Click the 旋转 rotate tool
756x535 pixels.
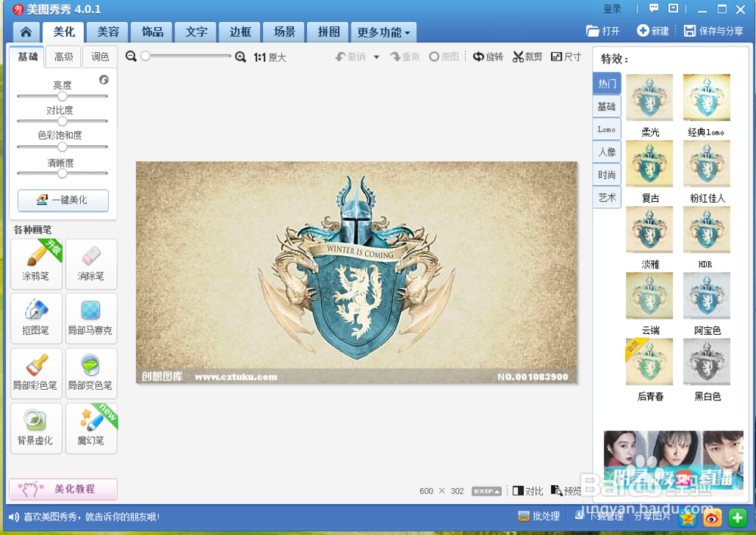click(x=488, y=57)
